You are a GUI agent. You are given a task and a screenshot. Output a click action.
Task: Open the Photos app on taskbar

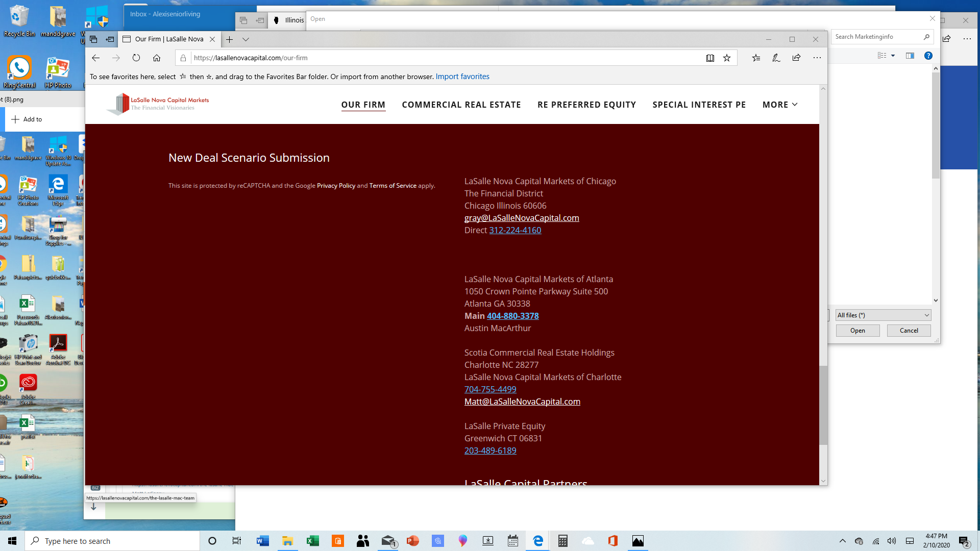[638, 541]
